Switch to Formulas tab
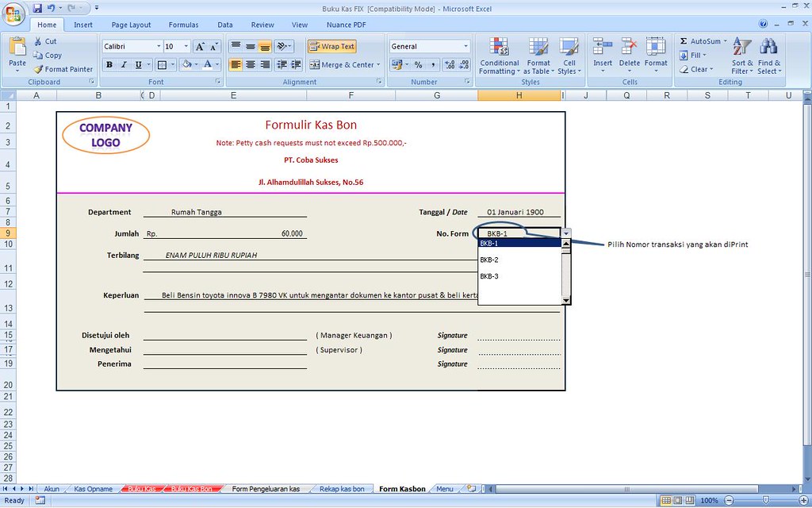The height and width of the screenshot is (508, 812). coord(183,25)
